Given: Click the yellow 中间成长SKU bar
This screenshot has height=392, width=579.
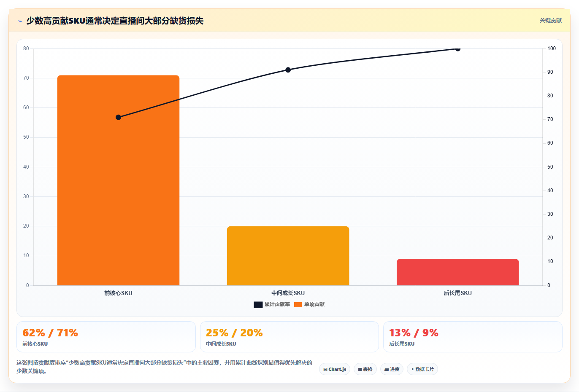Looking at the screenshot, I should click(x=288, y=256).
